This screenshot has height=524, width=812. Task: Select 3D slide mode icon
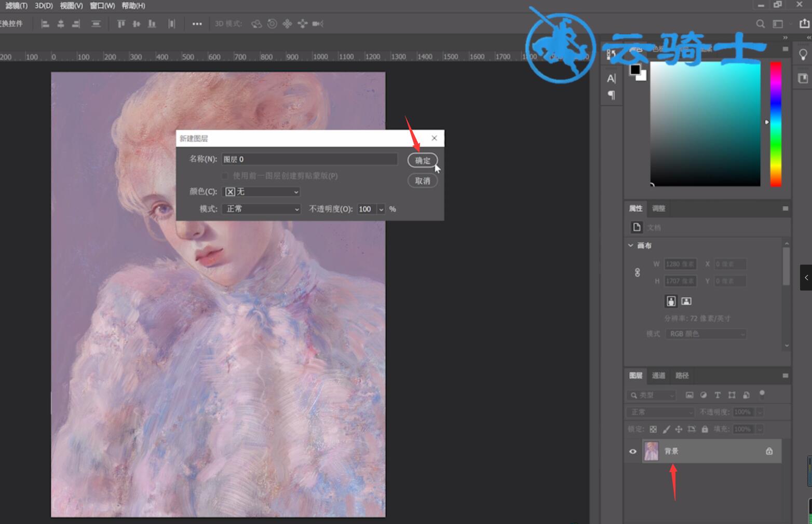point(303,24)
